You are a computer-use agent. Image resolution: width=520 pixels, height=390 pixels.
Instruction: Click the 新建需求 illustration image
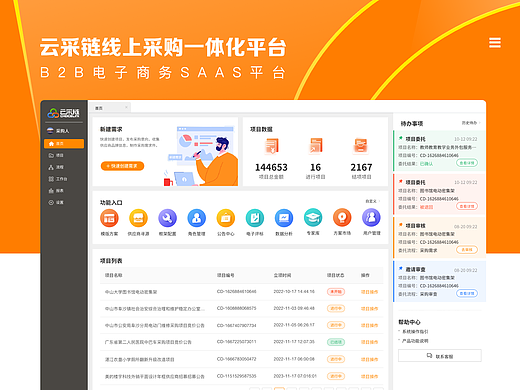pyautogui.click(x=201, y=156)
